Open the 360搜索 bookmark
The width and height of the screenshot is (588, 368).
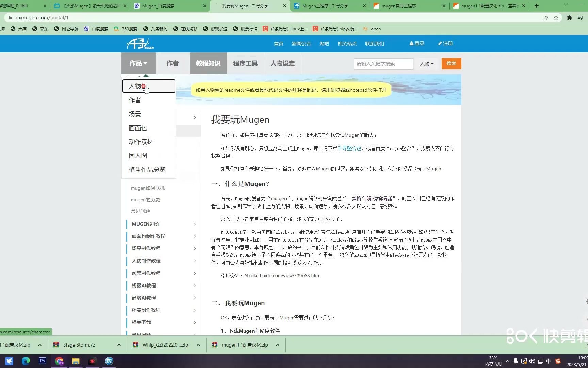[x=125, y=29]
